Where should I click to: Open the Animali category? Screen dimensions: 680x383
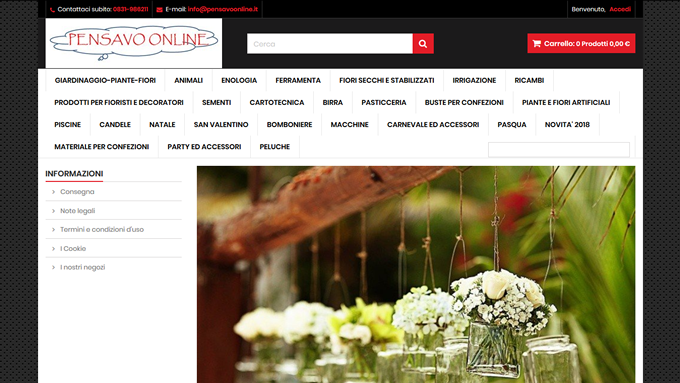188,80
